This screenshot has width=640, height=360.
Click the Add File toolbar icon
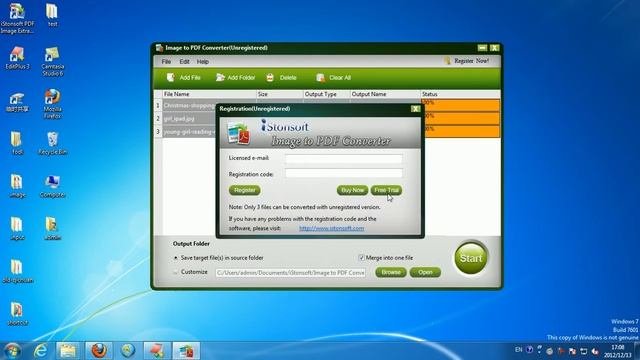click(171, 77)
